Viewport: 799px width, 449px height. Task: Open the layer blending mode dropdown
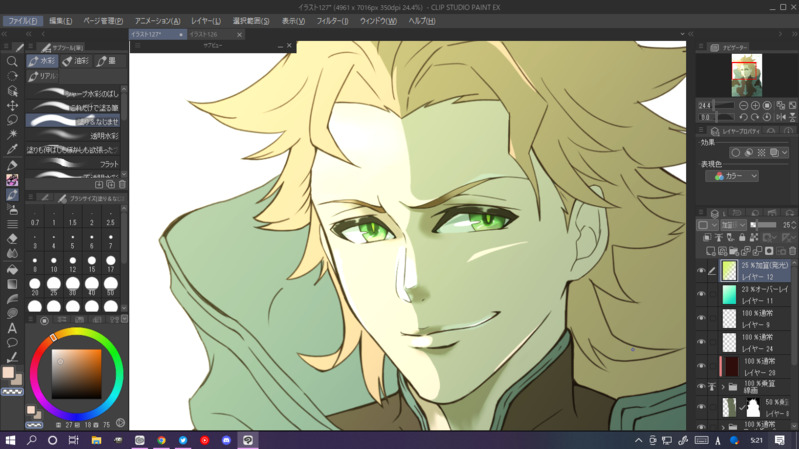[x=733, y=225]
